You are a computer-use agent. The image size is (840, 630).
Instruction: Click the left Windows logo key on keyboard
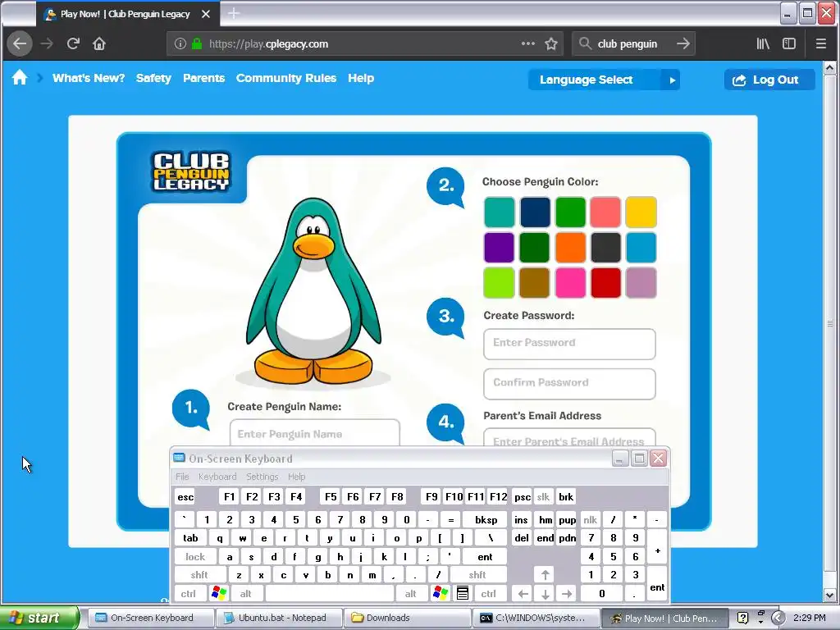[219, 593]
